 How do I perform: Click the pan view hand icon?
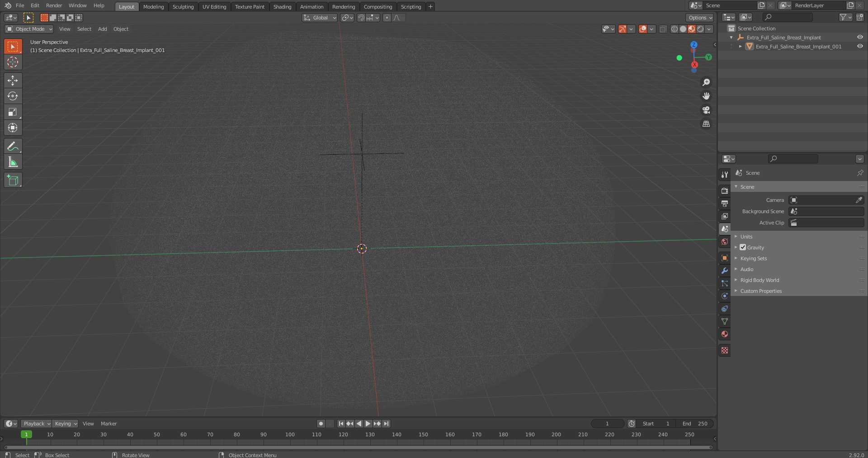(x=706, y=96)
